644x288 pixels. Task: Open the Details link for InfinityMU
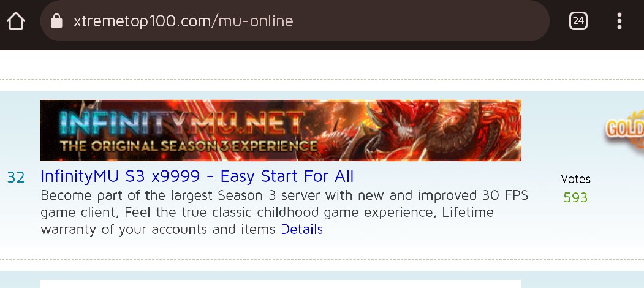pos(302,229)
